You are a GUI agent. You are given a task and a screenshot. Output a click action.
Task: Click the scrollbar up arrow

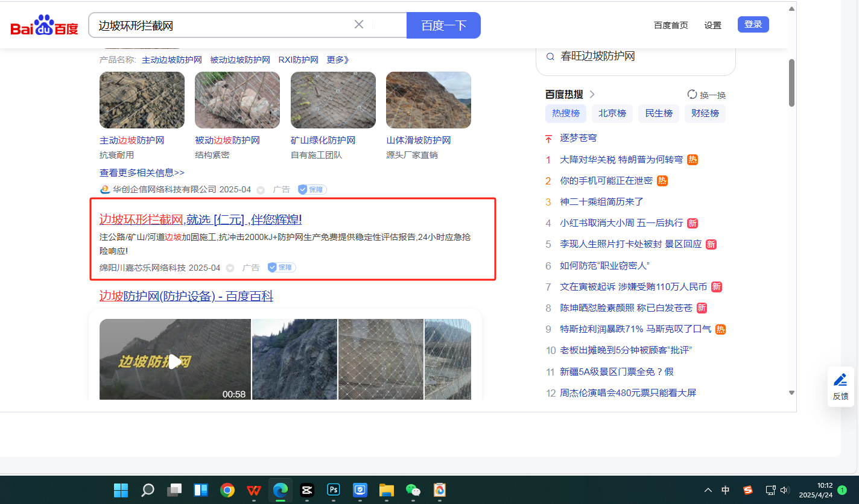coord(791,8)
